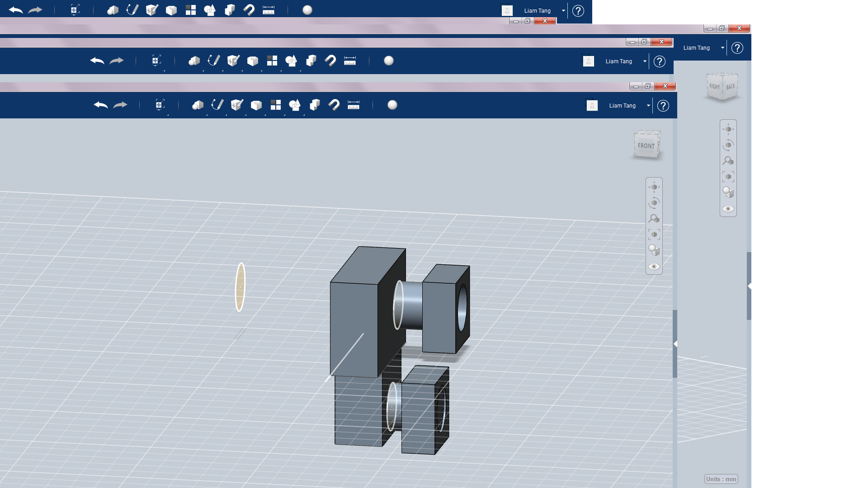Click Liam Tang name in front window
This screenshot has height=488, width=868.
click(623, 106)
